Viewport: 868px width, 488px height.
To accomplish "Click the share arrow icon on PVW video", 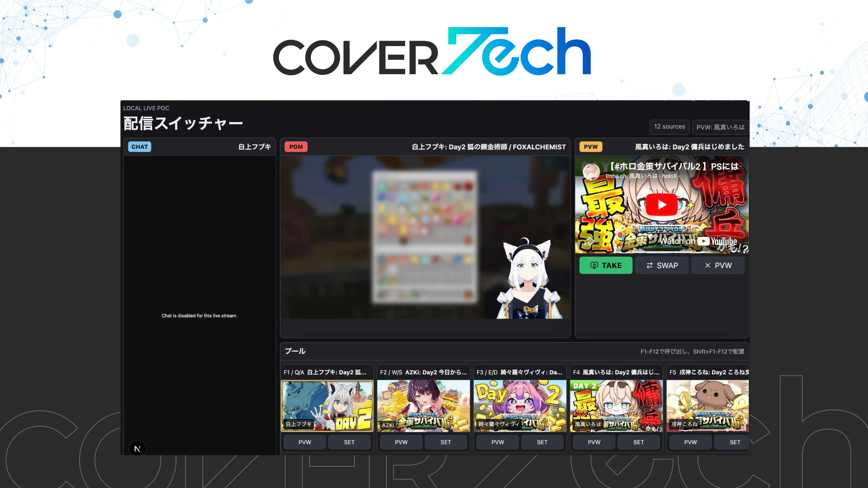I will [x=589, y=241].
